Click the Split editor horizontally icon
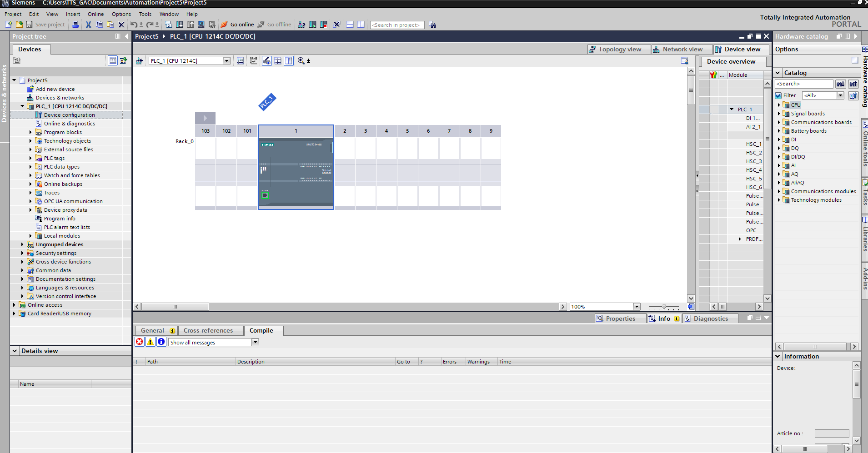The image size is (868, 453). tap(350, 25)
